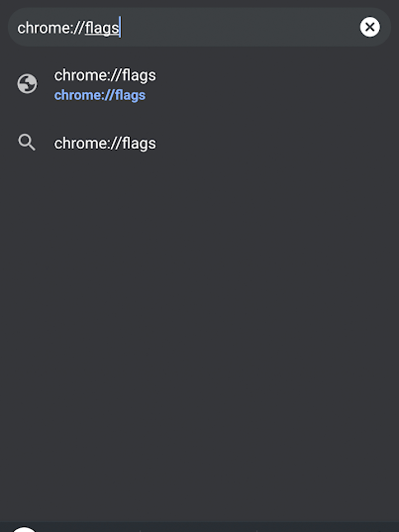Focus the address bar text field
Image resolution: width=399 pixels, height=532 pixels.
pos(199,27)
